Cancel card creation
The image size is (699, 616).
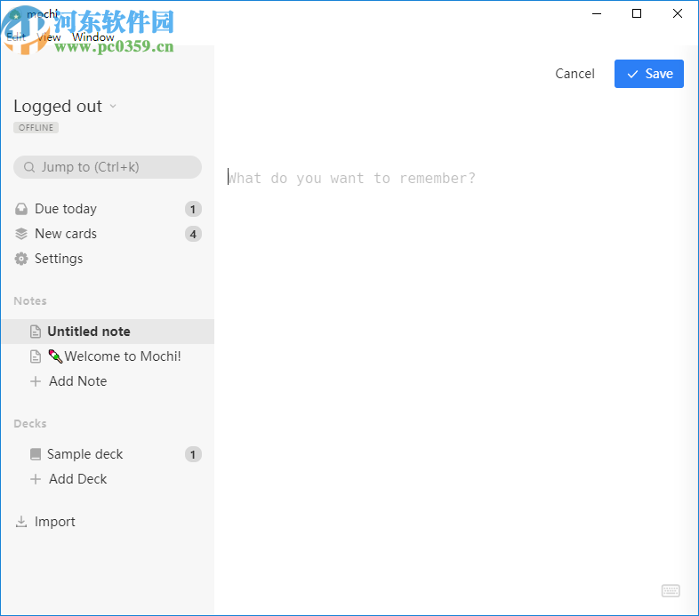click(x=574, y=74)
